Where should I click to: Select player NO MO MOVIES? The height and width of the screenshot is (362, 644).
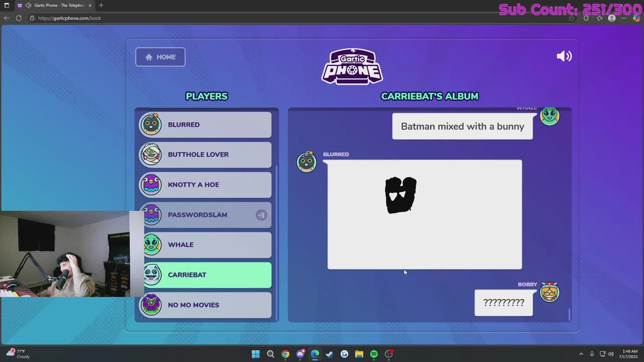tap(205, 305)
